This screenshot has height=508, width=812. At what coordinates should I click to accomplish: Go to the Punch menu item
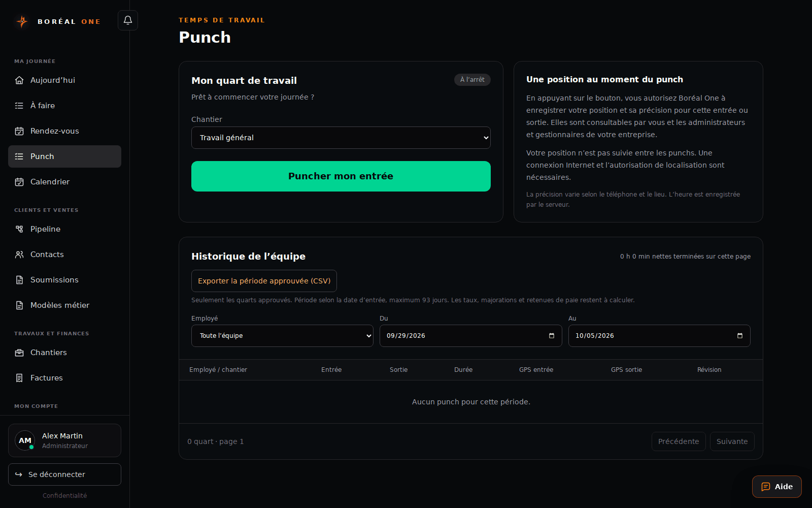[64, 156]
